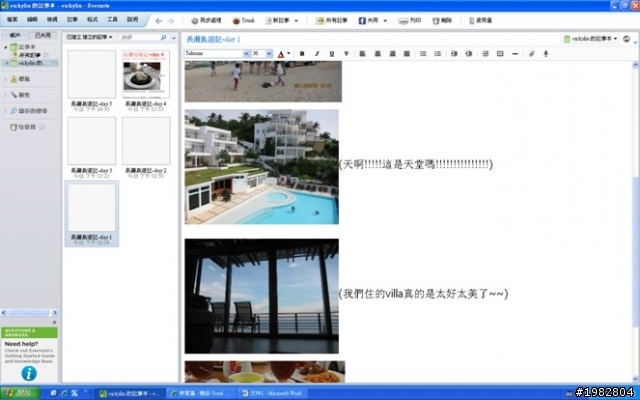Click the indent icon beside the checkbox tool
Screen dimensions: 640x400
(x=469, y=54)
